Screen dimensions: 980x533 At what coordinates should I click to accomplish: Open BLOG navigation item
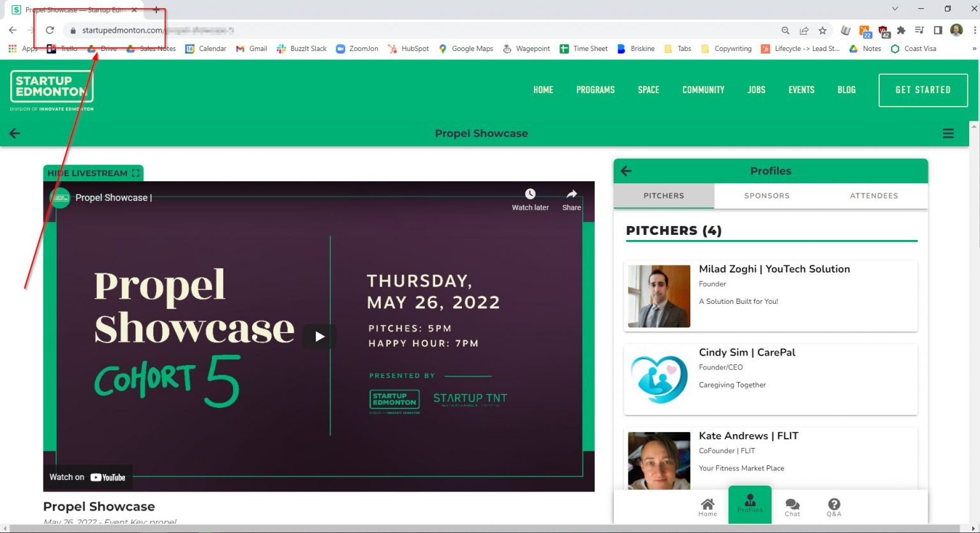[847, 90]
